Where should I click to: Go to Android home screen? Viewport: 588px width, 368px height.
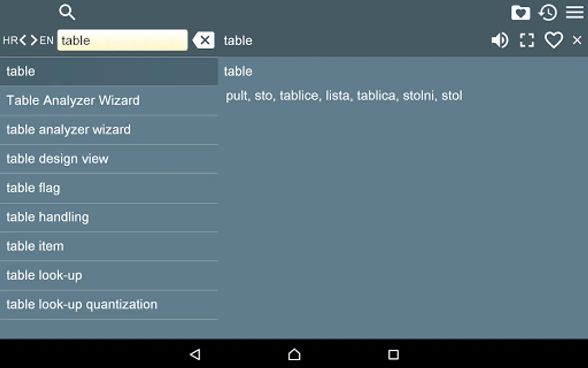click(294, 354)
